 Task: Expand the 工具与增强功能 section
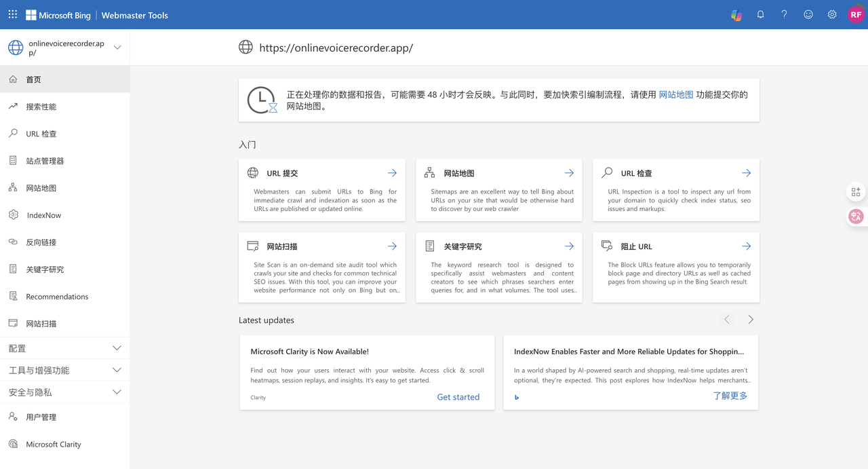tap(117, 371)
